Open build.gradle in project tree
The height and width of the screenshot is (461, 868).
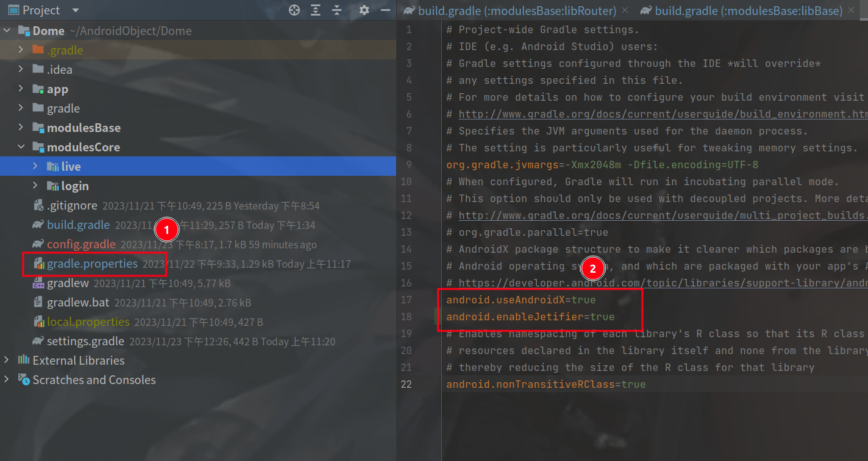click(78, 225)
